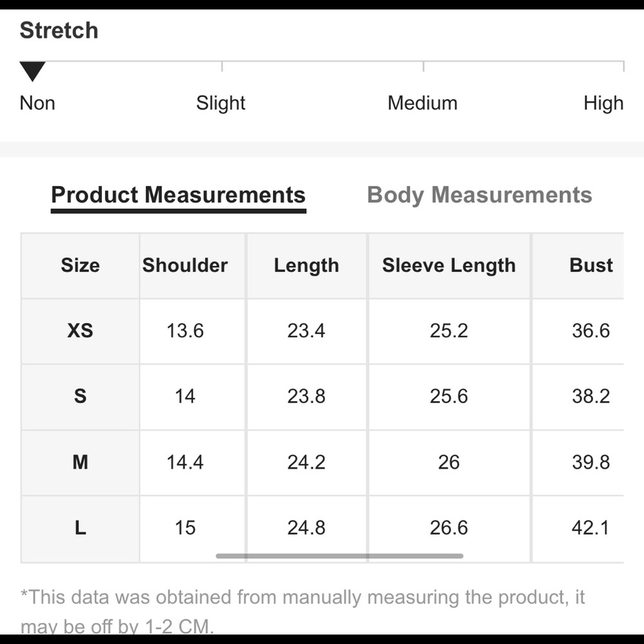Click the XS shoulder value 13.6

(185, 331)
